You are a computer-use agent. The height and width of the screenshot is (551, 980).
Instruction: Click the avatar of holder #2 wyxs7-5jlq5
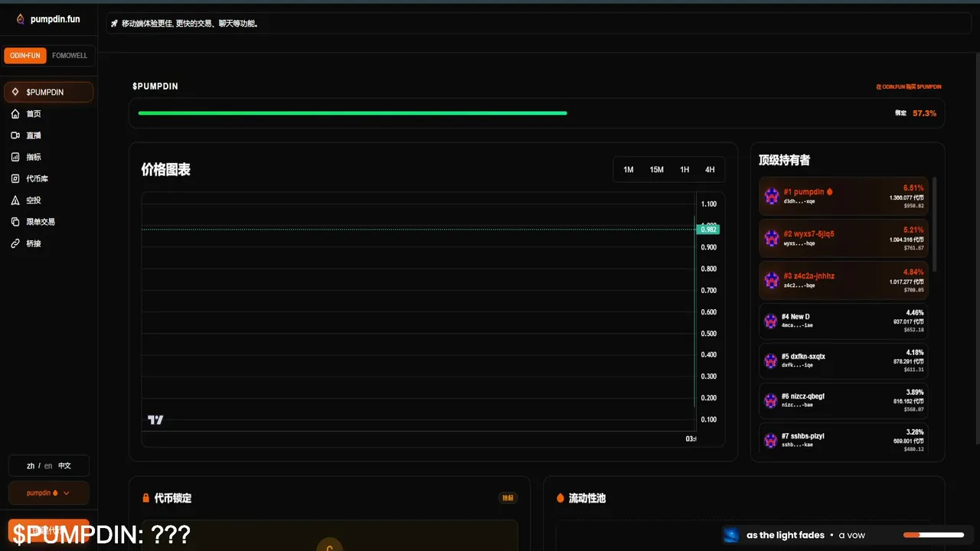[772, 238]
